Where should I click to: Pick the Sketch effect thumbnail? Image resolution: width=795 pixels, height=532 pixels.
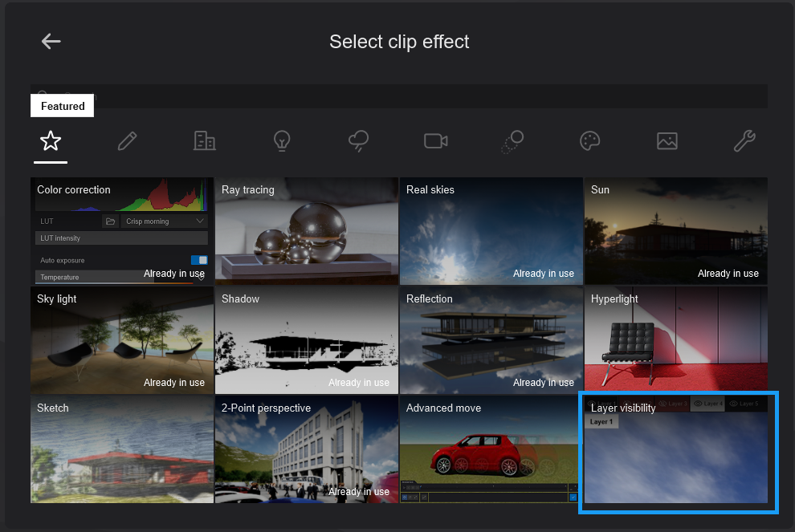122,450
